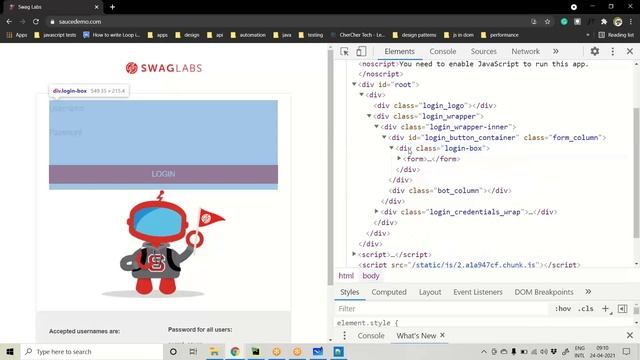The width and height of the screenshot is (640, 360).
Task: Close the What's New drawer tab
Action: tap(442, 335)
